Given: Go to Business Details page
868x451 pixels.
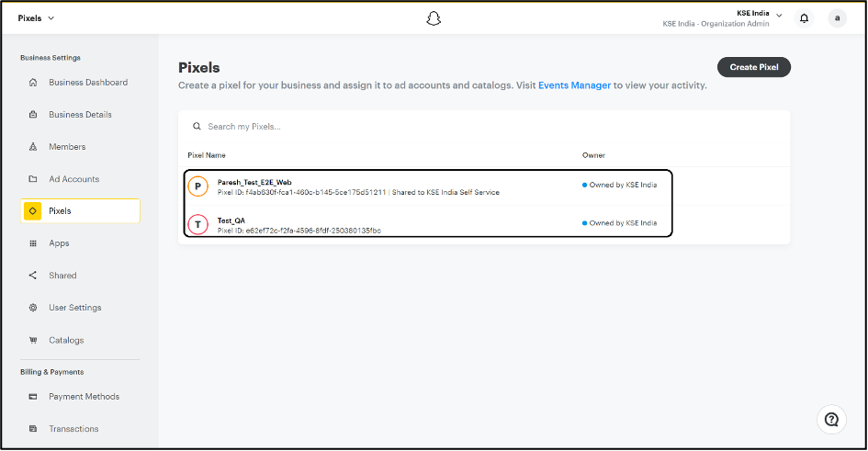Looking at the screenshot, I should 80,115.
